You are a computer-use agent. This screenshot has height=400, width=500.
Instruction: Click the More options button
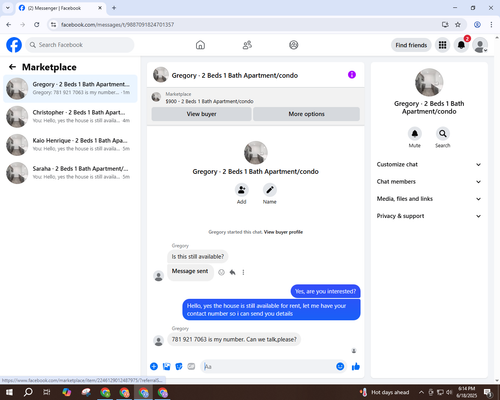306,114
